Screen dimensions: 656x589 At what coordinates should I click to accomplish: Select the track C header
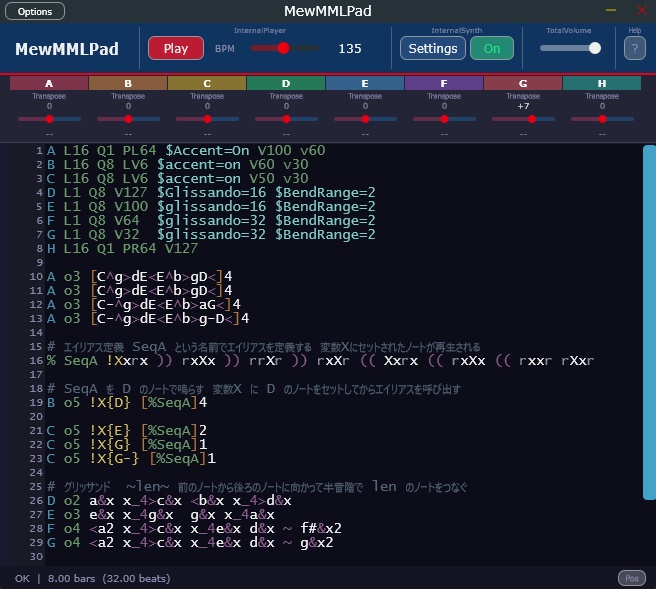[207, 83]
